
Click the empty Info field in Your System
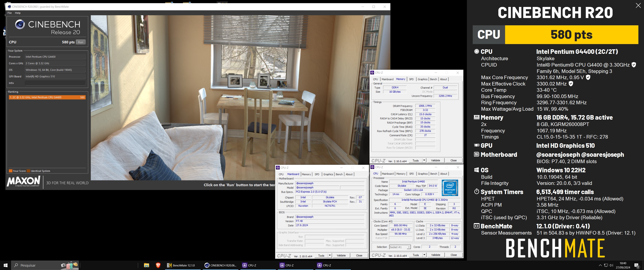pos(55,83)
